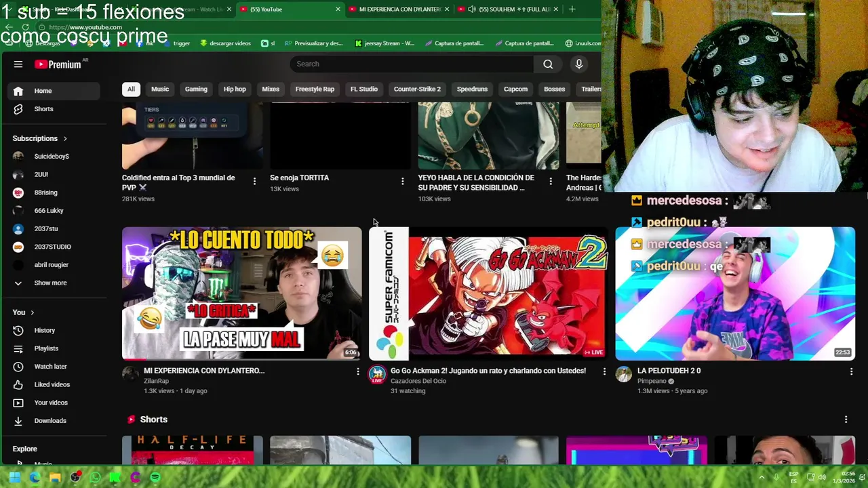Play the LO CUENTO TODO thumbnail video
The image size is (868, 488).
pos(241,293)
